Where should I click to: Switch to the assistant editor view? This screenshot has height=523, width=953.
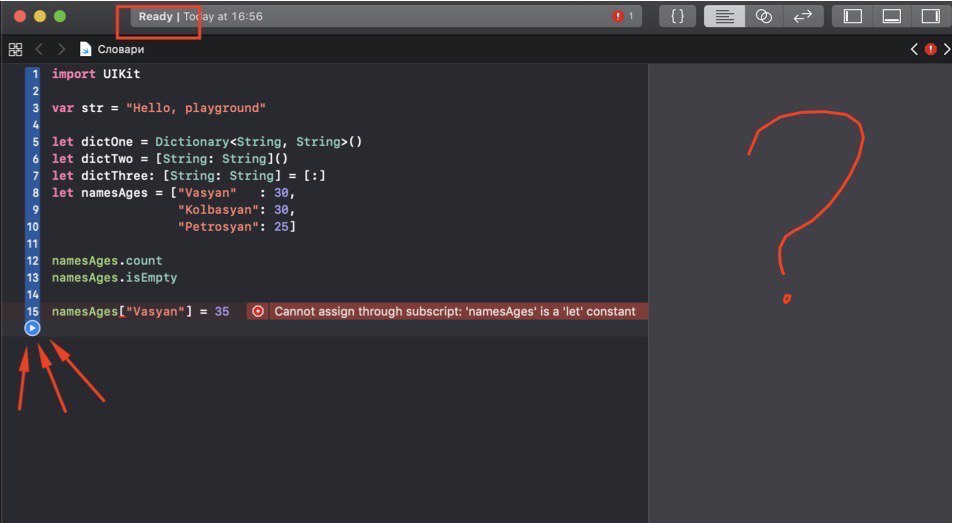click(x=763, y=16)
